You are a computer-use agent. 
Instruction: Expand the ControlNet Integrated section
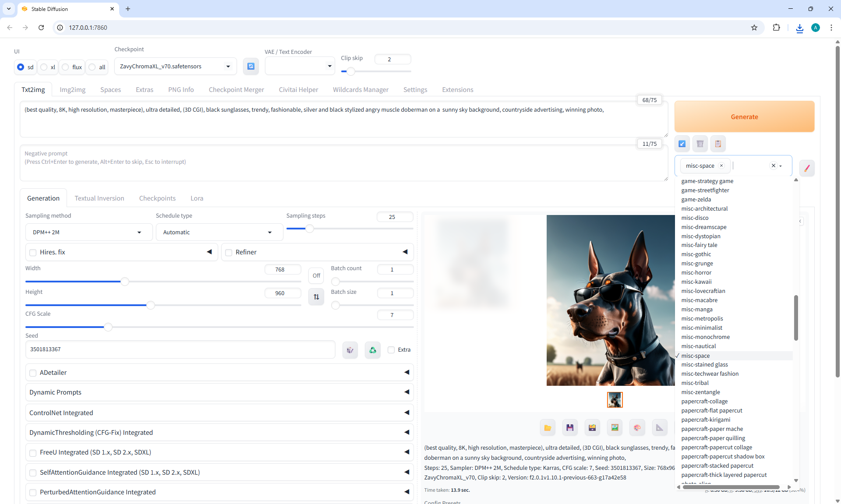pyautogui.click(x=219, y=412)
